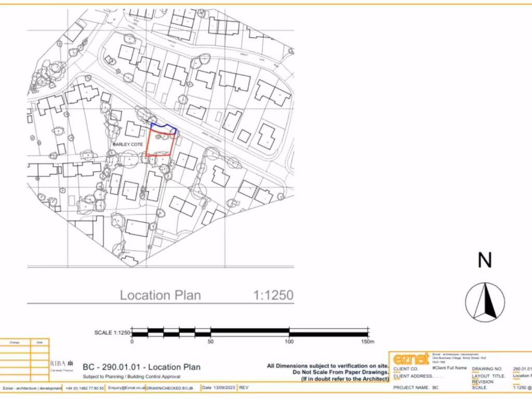Click the 150m end of the scale bar
This screenshot has width=532, height=399.
pos(367,341)
